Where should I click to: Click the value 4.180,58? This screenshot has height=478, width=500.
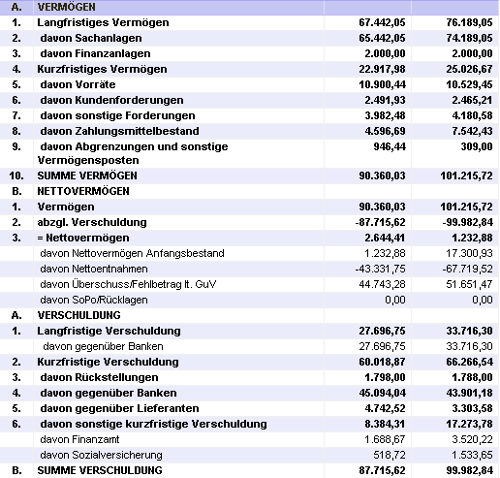point(472,115)
